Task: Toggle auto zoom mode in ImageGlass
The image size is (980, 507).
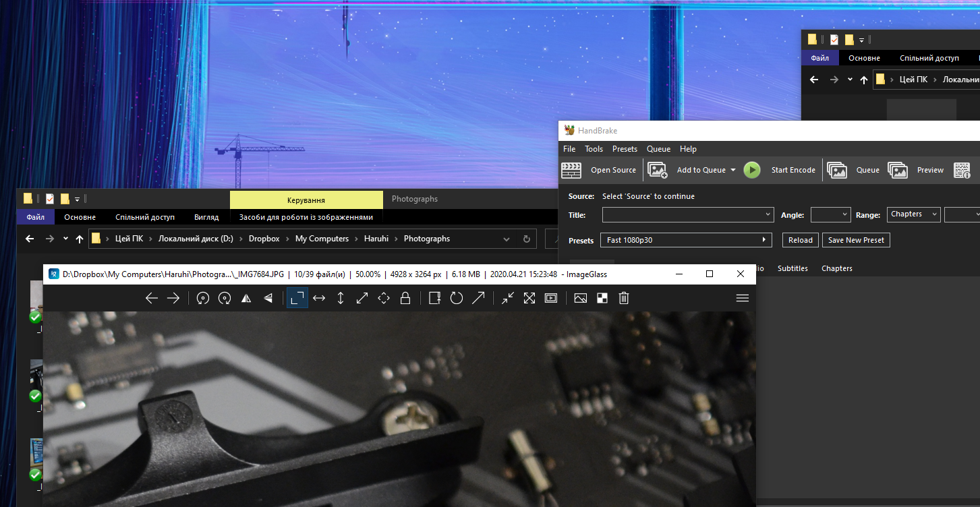Action: tap(297, 298)
